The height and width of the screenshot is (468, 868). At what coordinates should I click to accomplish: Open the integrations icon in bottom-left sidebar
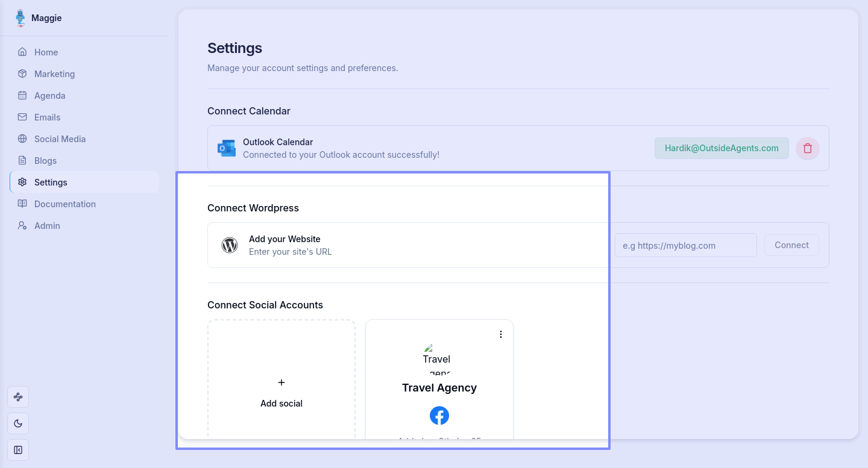point(18,397)
